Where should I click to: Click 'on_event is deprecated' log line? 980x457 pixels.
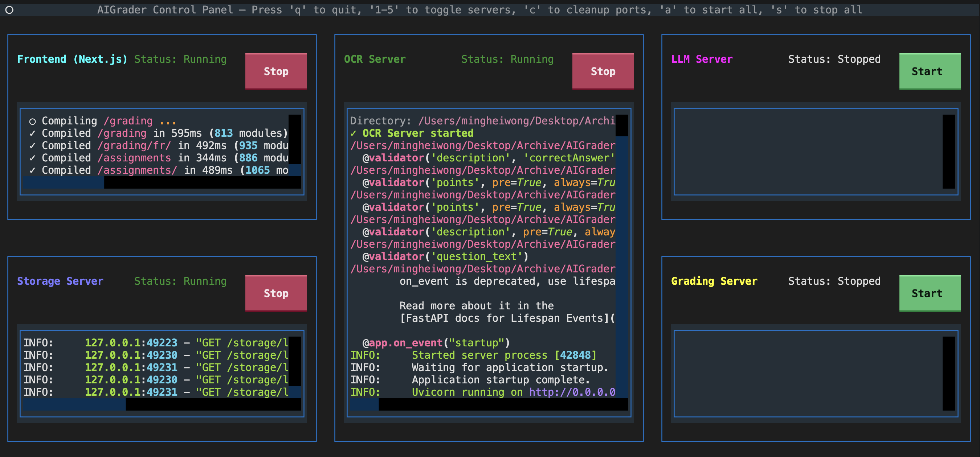point(507,281)
